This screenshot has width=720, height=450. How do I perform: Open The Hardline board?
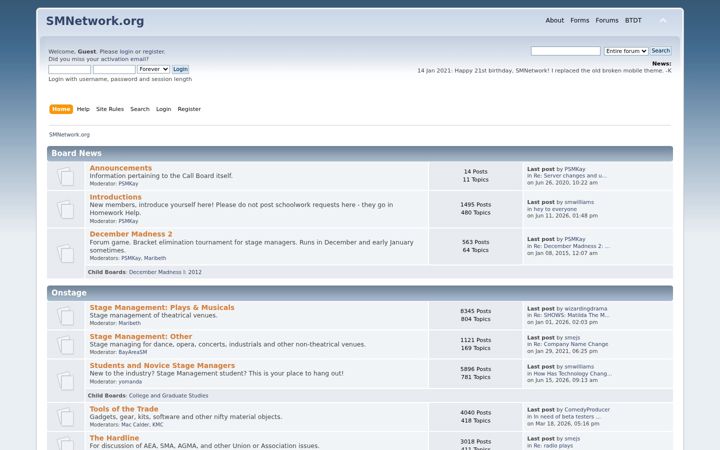pyautogui.click(x=114, y=438)
